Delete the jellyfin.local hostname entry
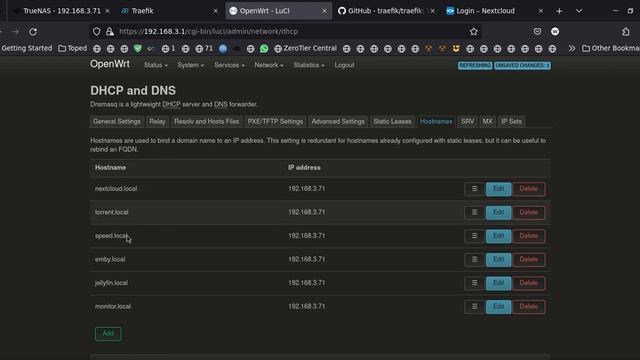Screen dimensions: 640x360 [529, 283]
